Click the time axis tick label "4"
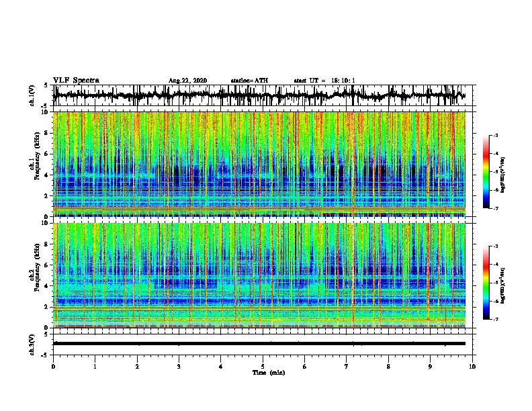This screenshot has height=411, width=532. (221, 367)
